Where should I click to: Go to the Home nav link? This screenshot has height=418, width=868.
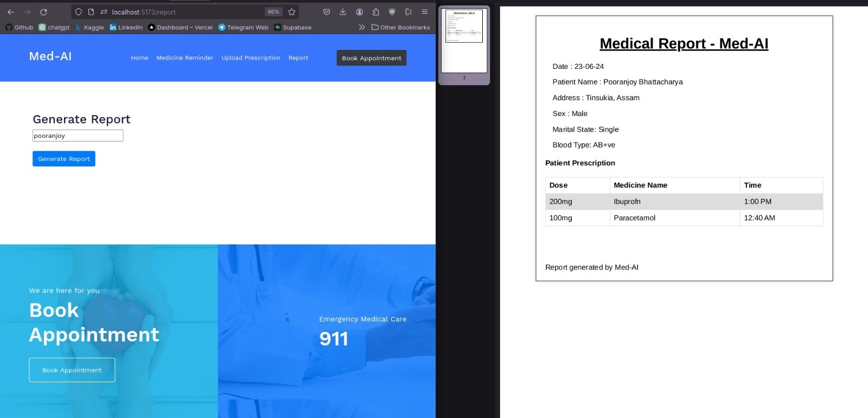139,58
